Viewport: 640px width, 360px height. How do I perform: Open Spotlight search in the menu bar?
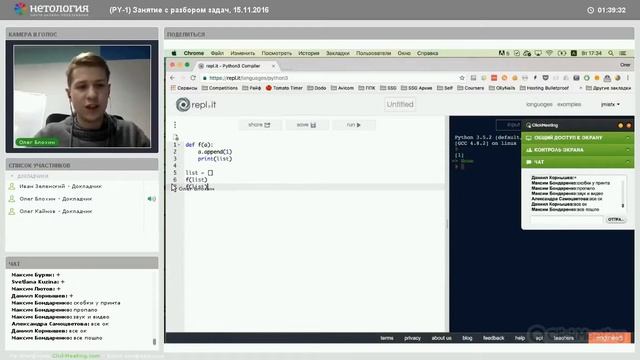611,53
